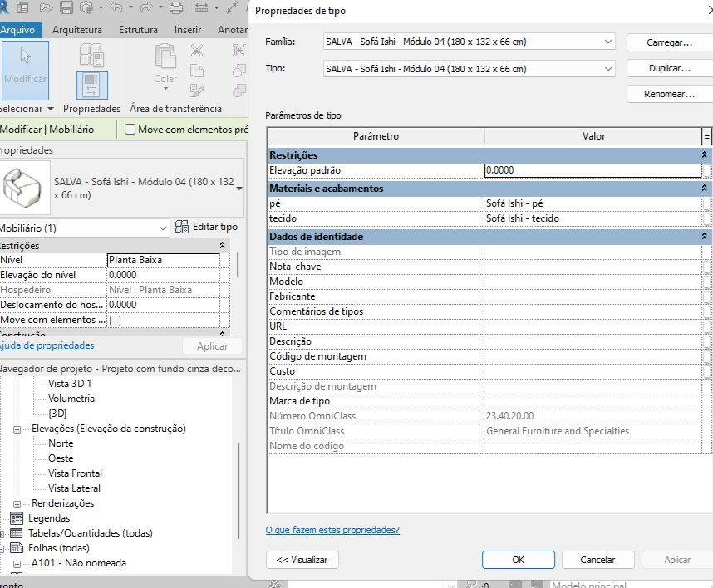
Task: Open the 'O que fazem estas propriedades?' link
Action: 332,530
